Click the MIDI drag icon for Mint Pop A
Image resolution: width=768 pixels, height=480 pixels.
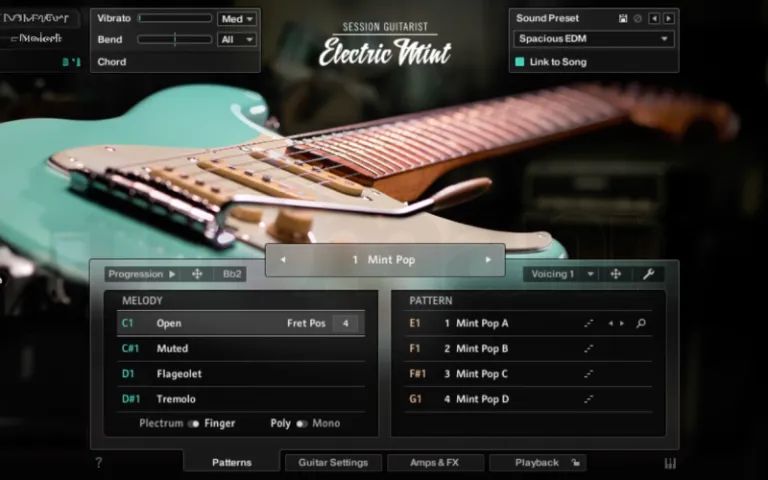(x=589, y=323)
